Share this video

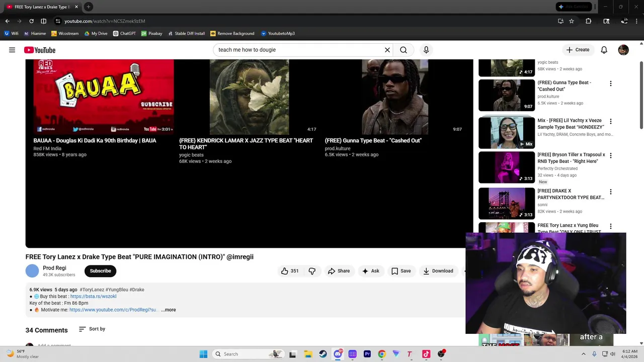(339, 271)
